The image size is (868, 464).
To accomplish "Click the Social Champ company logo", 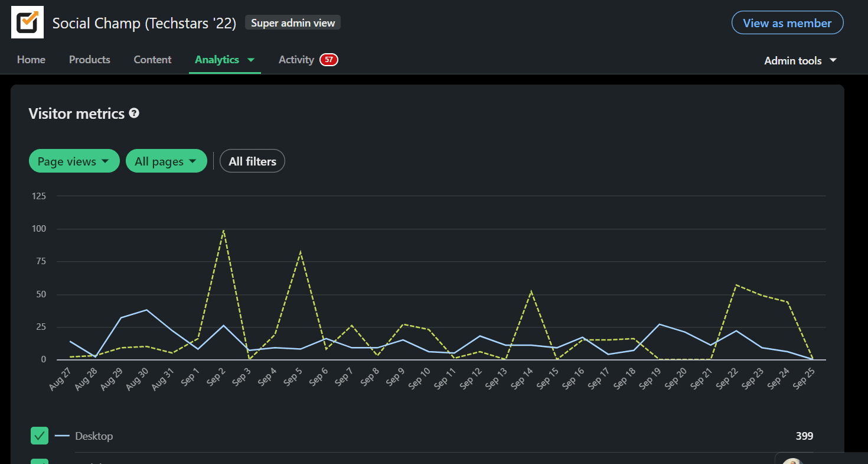I will [27, 22].
